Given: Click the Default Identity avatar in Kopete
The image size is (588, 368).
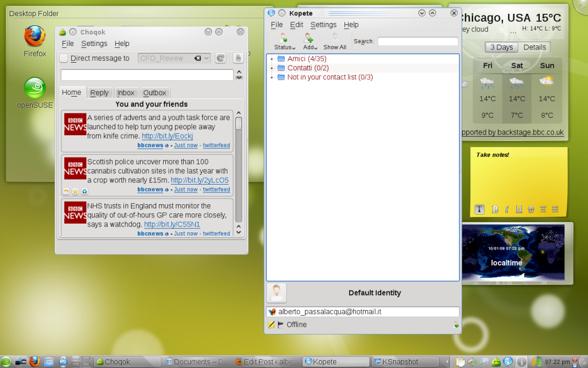Looking at the screenshot, I should click(x=277, y=293).
